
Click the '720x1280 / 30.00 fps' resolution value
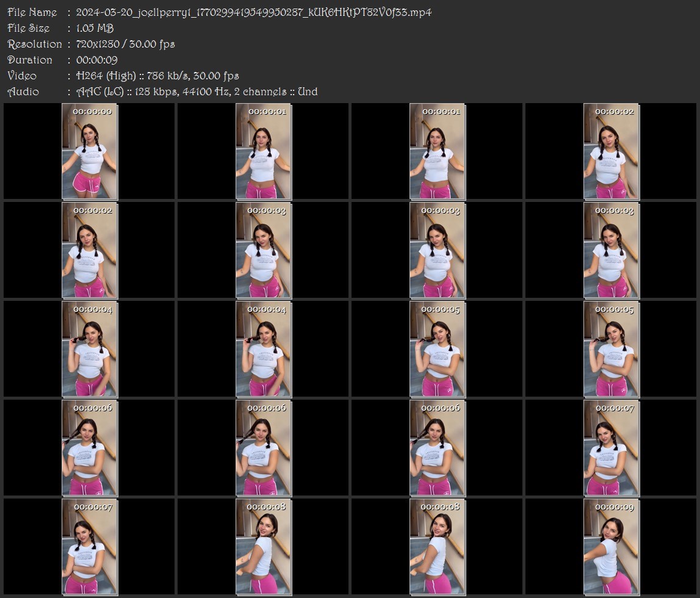[126, 44]
